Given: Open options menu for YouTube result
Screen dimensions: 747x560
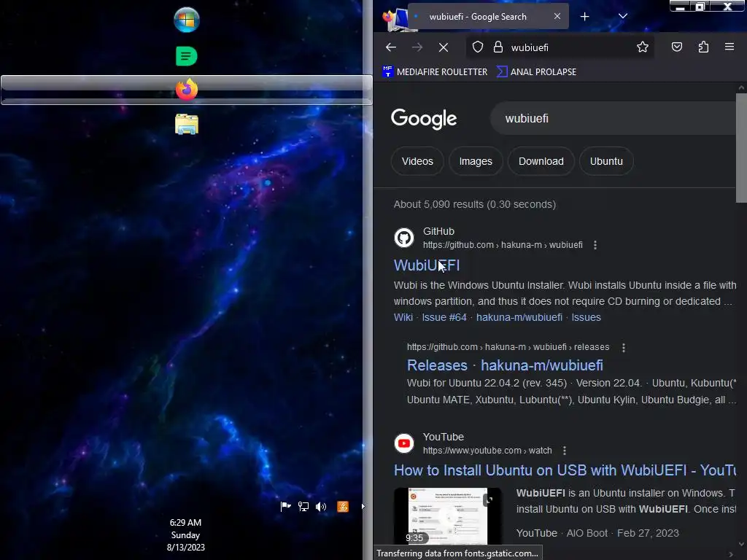Looking at the screenshot, I should point(565,451).
